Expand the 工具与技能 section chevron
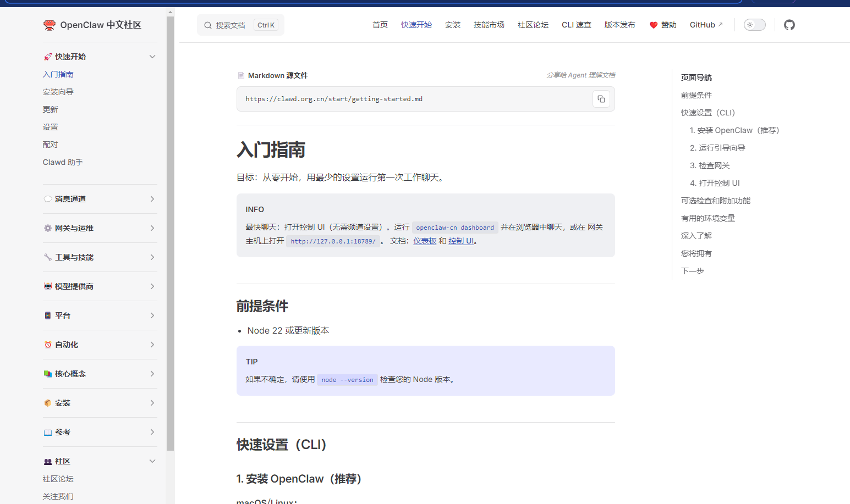Viewport: 850px width, 504px height. click(152, 257)
